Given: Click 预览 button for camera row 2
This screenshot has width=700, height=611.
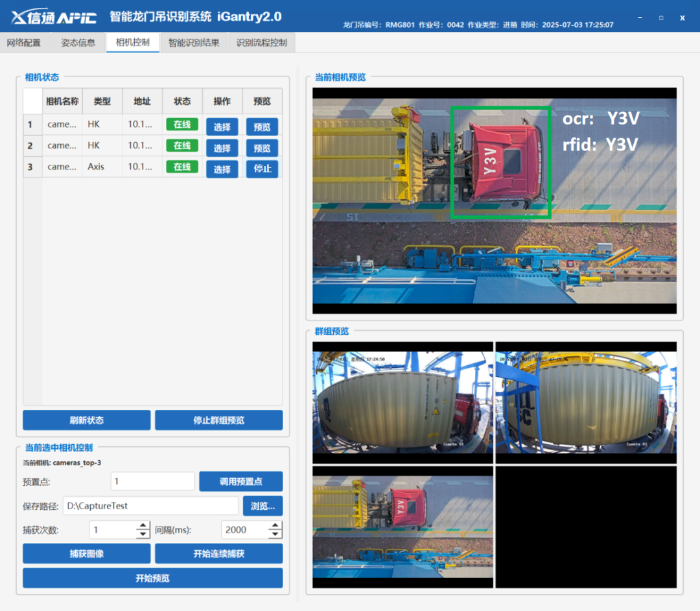Looking at the screenshot, I should click(x=262, y=148).
